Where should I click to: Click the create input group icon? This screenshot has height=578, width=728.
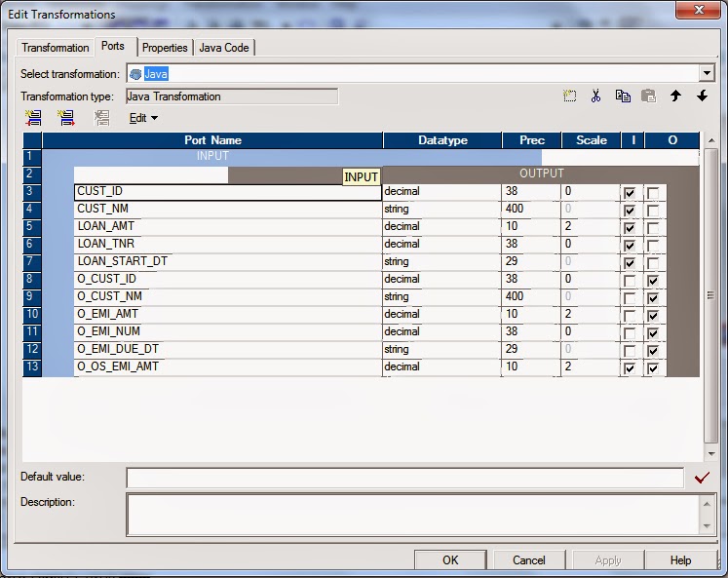tap(33, 118)
